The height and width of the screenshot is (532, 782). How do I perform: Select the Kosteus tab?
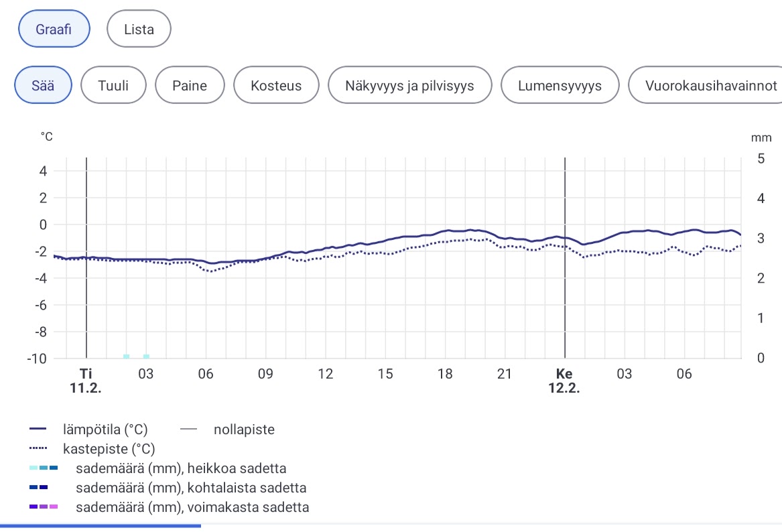coord(275,85)
